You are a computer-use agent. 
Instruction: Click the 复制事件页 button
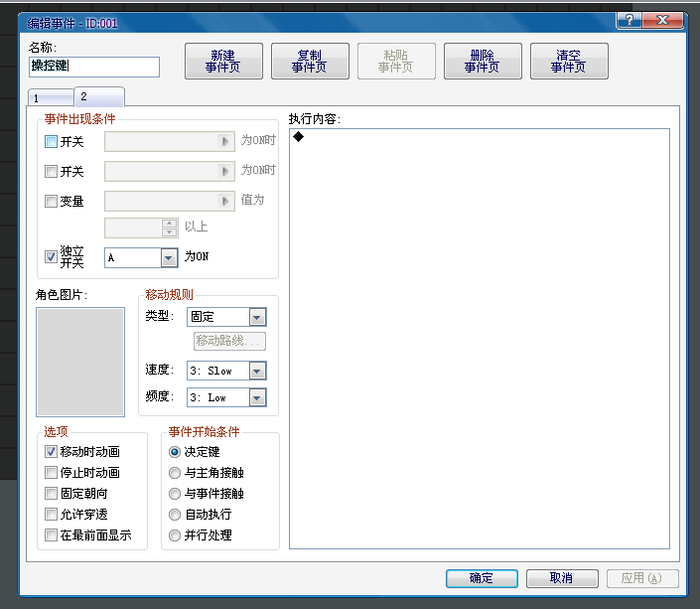coord(310,62)
